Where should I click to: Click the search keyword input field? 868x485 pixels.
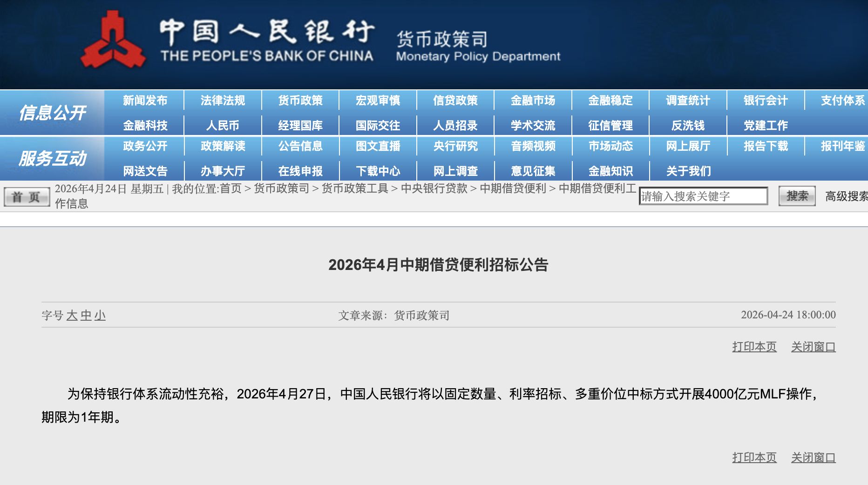coord(703,195)
